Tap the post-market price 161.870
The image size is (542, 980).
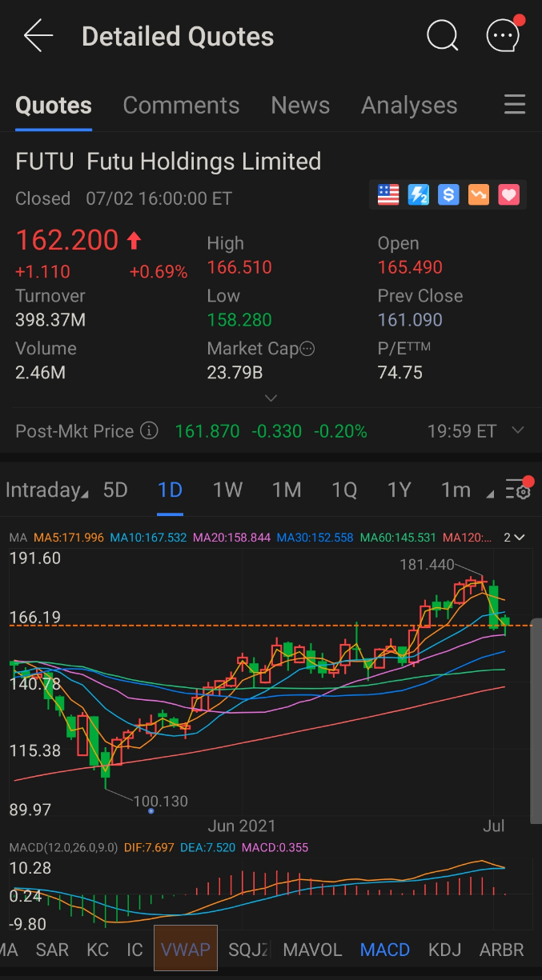pyautogui.click(x=207, y=431)
